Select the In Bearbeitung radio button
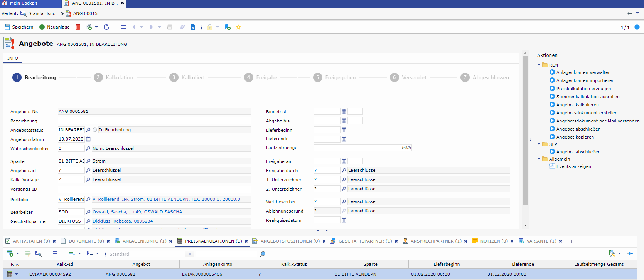This screenshot has width=644, height=280. click(95, 130)
